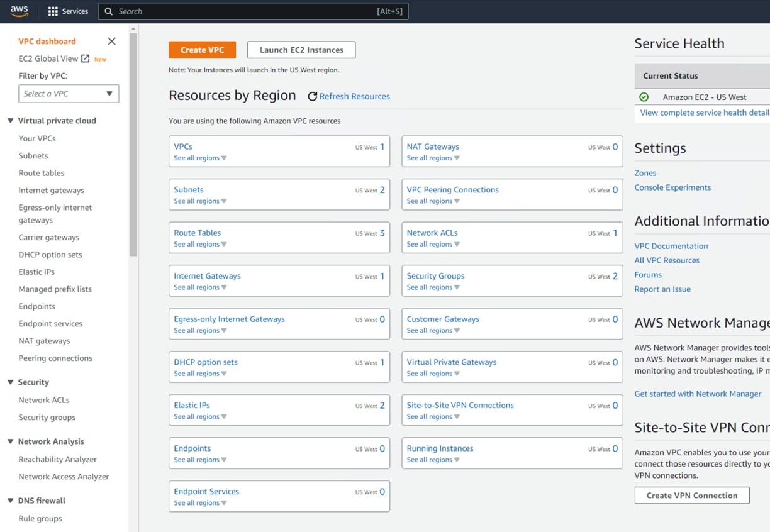The width and height of the screenshot is (770, 532).
Task: Open Network Access Analyzer
Action: click(x=64, y=477)
